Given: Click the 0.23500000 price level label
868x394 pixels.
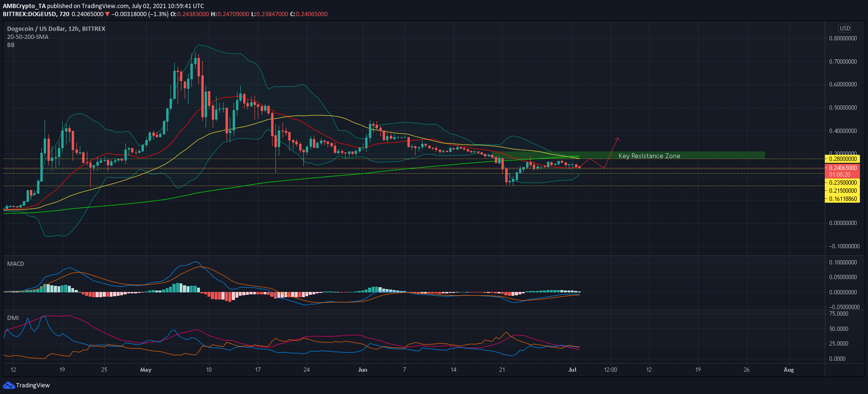Looking at the screenshot, I should pyautogui.click(x=842, y=183).
